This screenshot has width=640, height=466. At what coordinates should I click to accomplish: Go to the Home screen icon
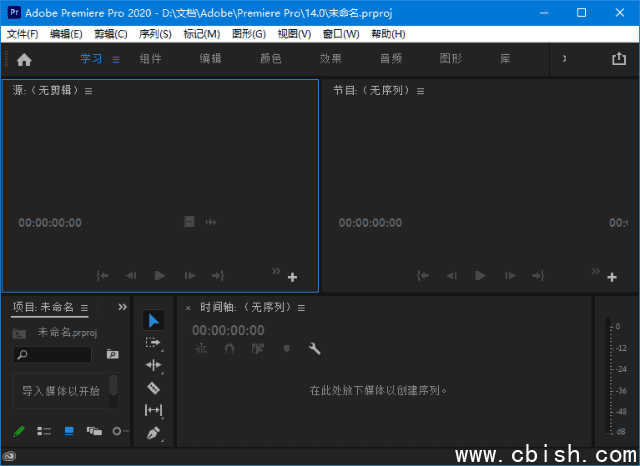click(24, 60)
